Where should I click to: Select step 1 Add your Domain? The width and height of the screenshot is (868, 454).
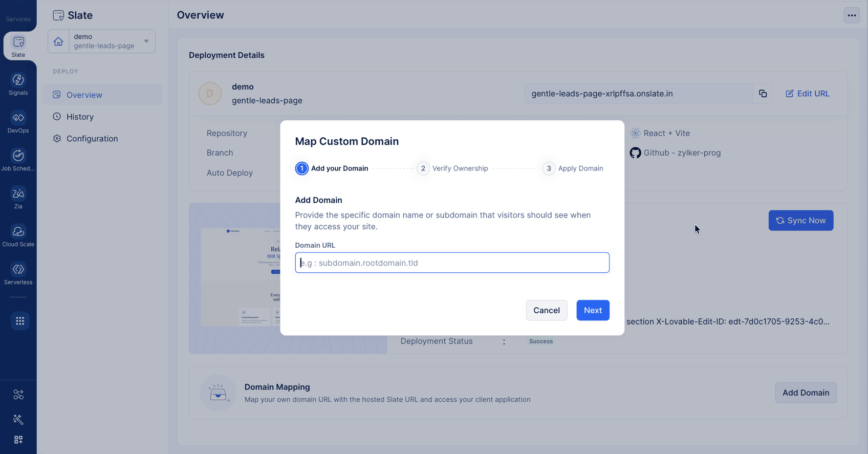point(332,168)
